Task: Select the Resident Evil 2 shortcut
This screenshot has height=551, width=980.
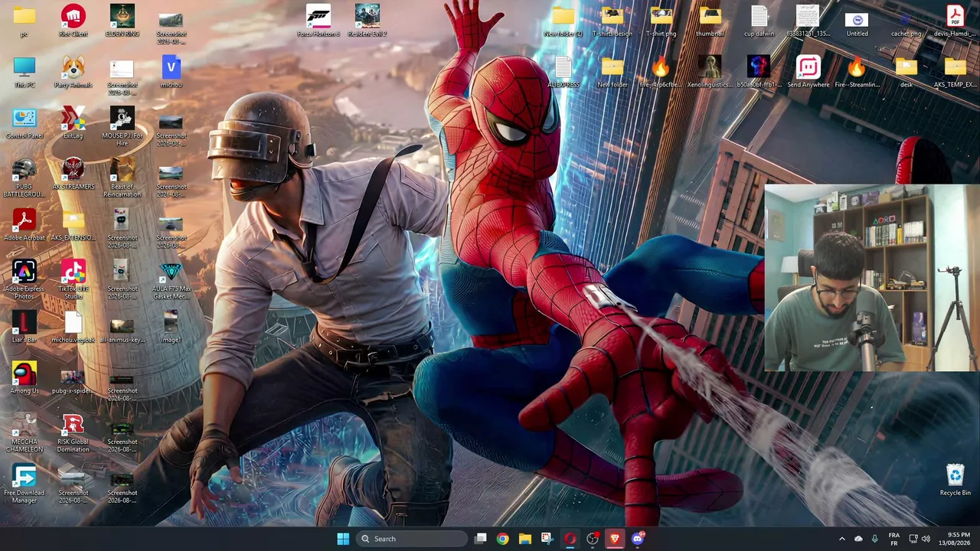Action: [x=367, y=21]
